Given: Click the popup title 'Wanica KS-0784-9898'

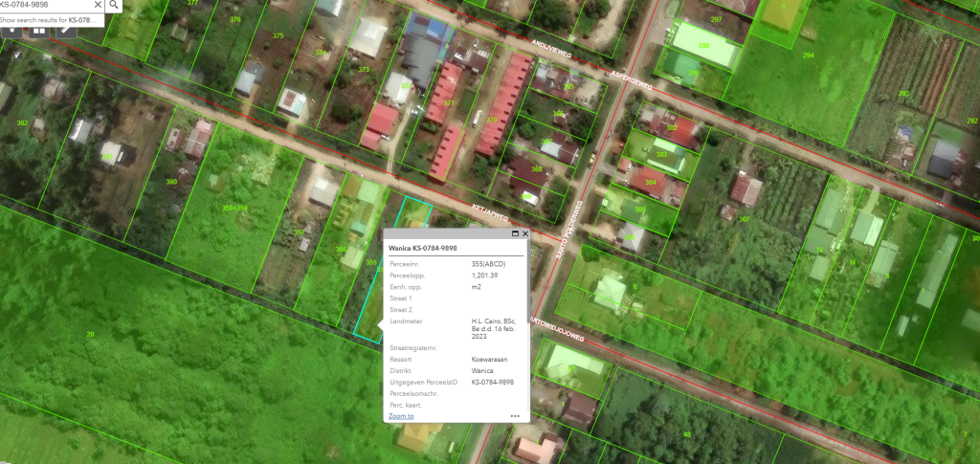Looking at the screenshot, I should pyautogui.click(x=423, y=248).
